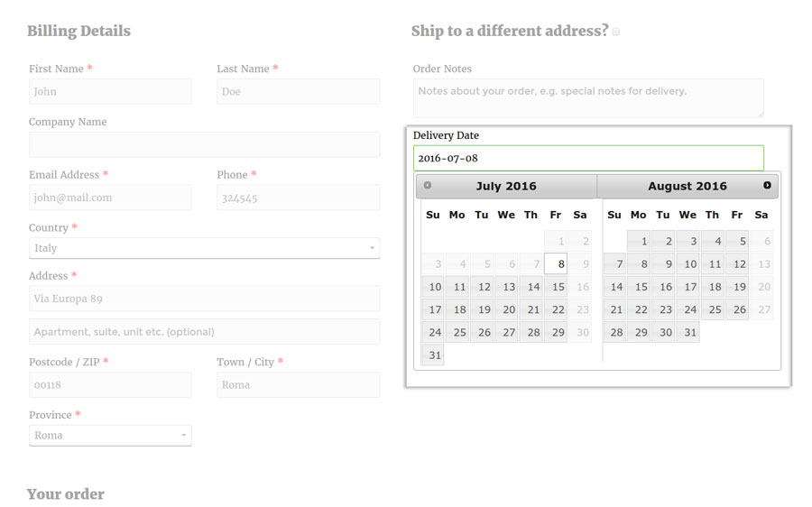Image resolution: width=812 pixels, height=507 pixels.
Task: Choose July 31 in the calendar
Action: (434, 355)
